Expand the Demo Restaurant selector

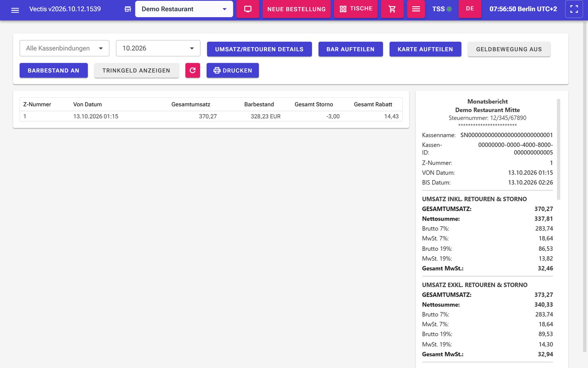184,9
